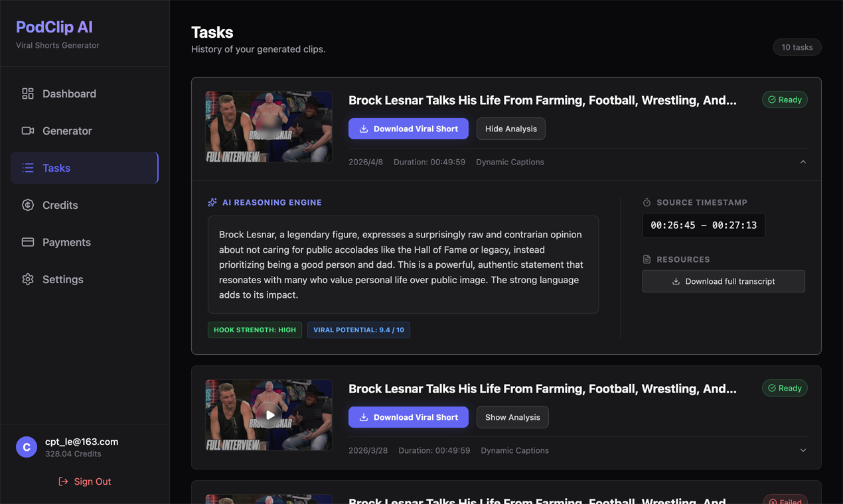Click the Viral Shorts Generator subtitle
This screenshot has height=504, width=843.
(58, 45)
